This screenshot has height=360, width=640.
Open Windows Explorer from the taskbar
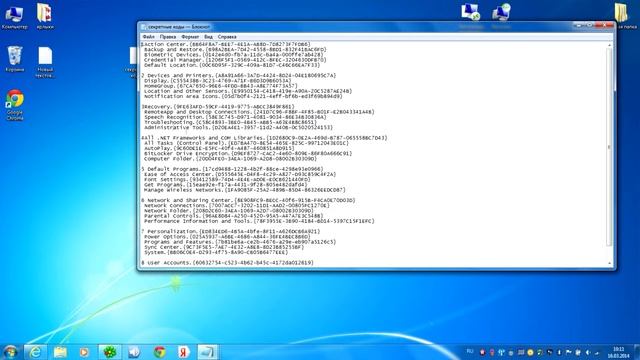click(x=60, y=352)
